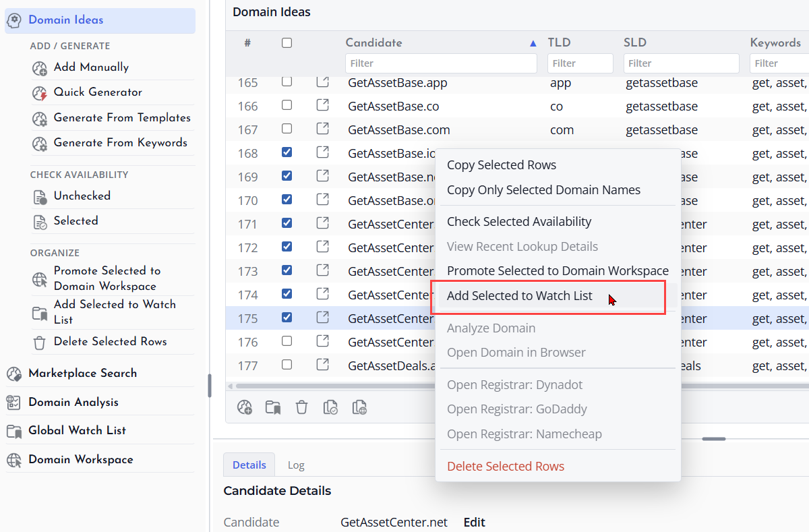Click the Domain Analysis checklist icon
This screenshot has width=809, height=532.
point(13,403)
